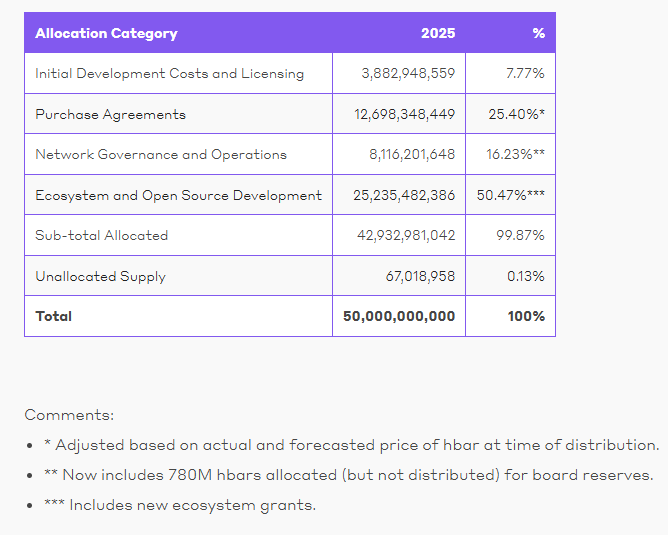Click the Sub-total Allocated row label
The width and height of the screenshot is (668, 535).
[101, 235]
